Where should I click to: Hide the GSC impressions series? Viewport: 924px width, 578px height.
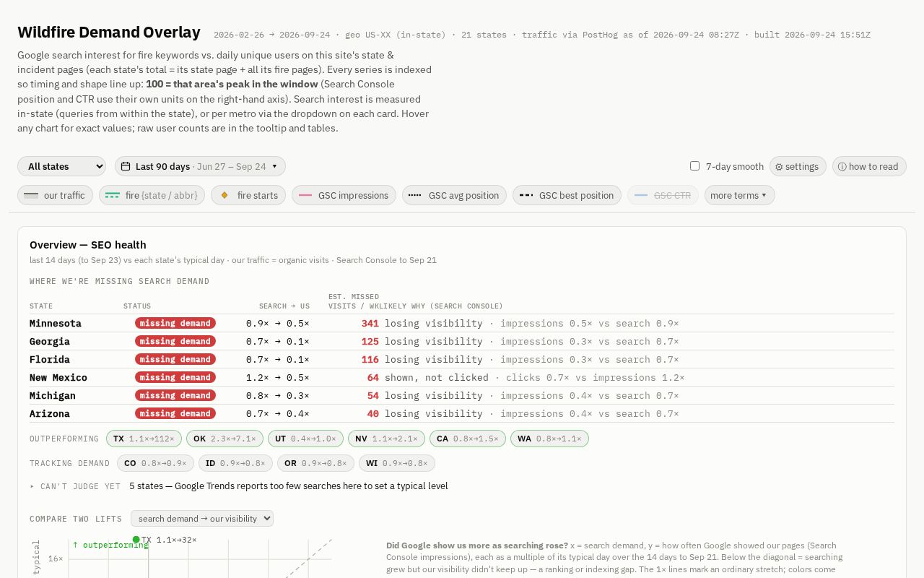coord(344,195)
